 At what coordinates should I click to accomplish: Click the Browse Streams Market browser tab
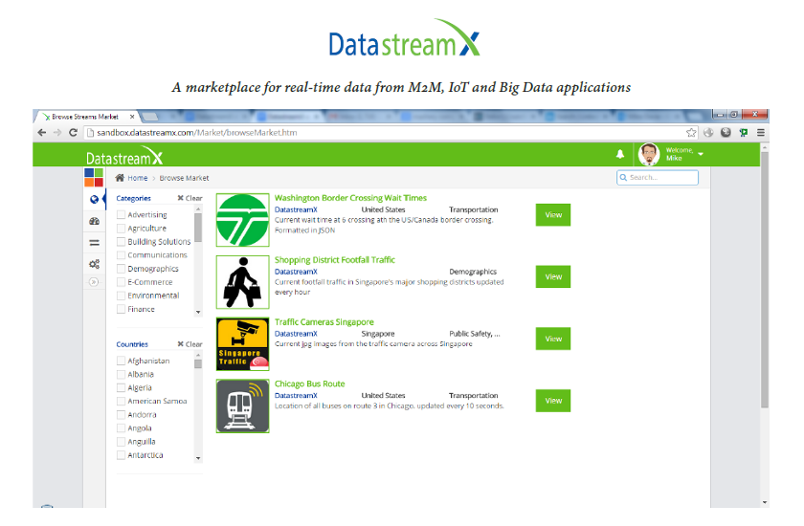click(85, 117)
